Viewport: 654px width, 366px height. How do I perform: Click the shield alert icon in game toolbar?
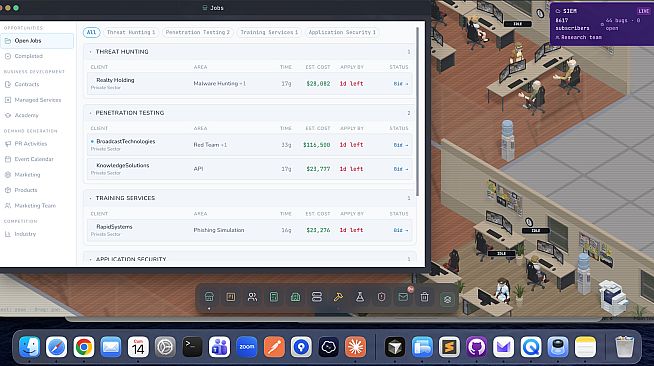click(x=381, y=297)
